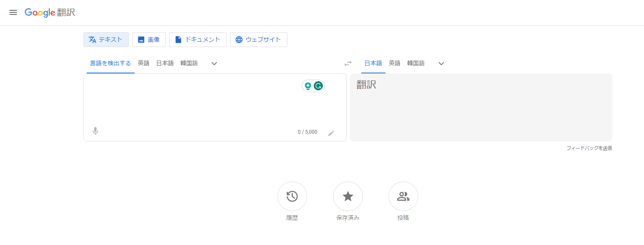Click the green lightbulb extension icon
Screen dimensions: 644x245
tap(308, 86)
